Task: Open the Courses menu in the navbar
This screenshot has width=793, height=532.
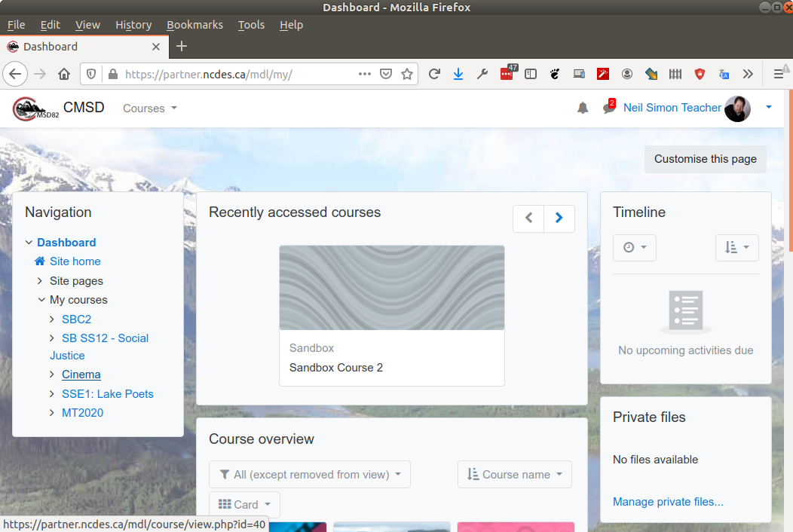Action: pos(148,109)
